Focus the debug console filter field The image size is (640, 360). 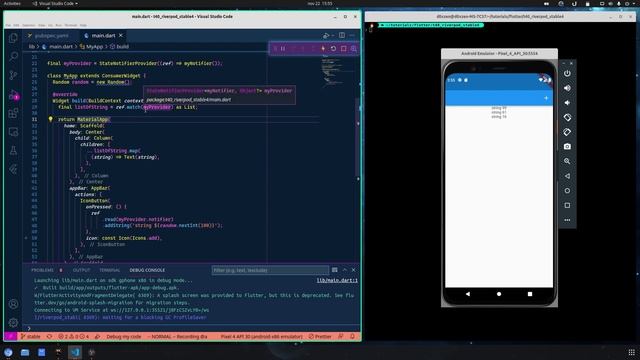click(270, 270)
